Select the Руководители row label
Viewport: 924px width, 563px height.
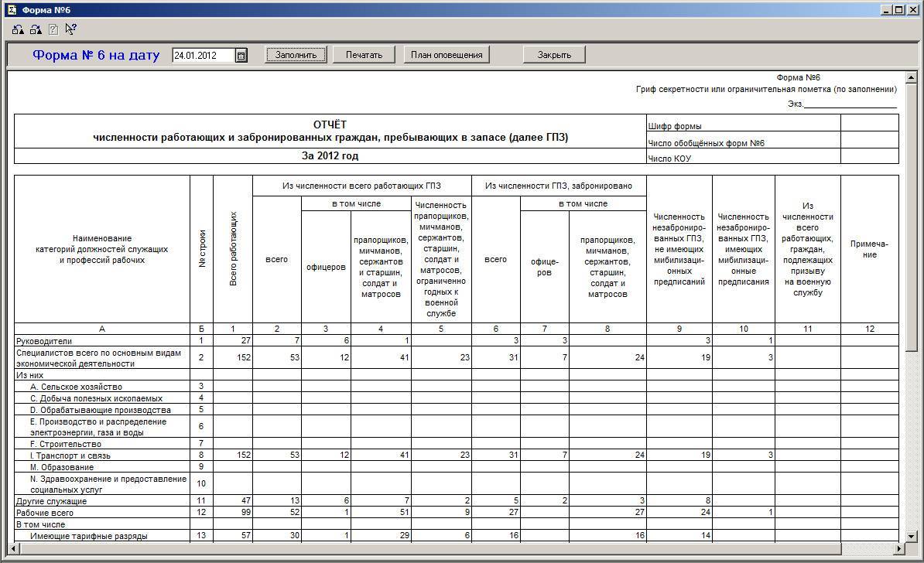pos(44,341)
